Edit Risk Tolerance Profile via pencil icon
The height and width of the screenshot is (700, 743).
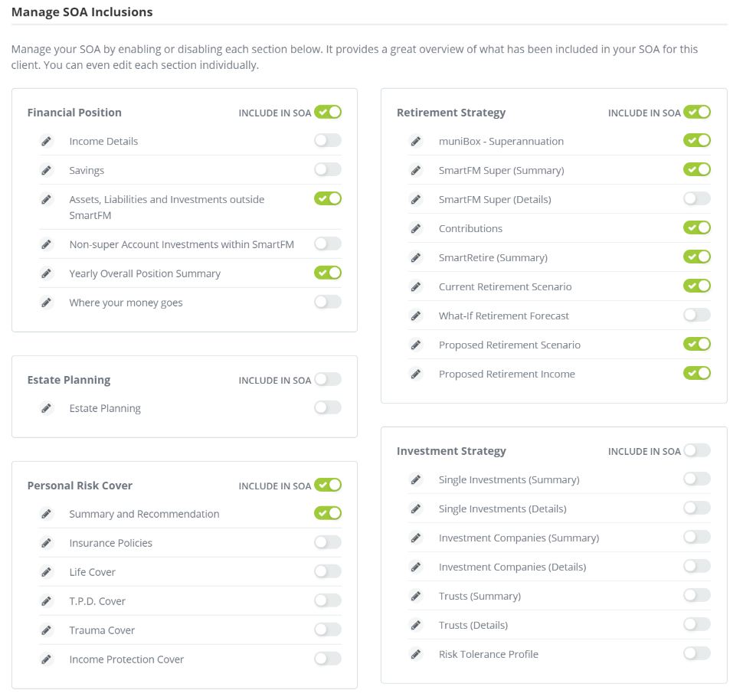(x=416, y=654)
